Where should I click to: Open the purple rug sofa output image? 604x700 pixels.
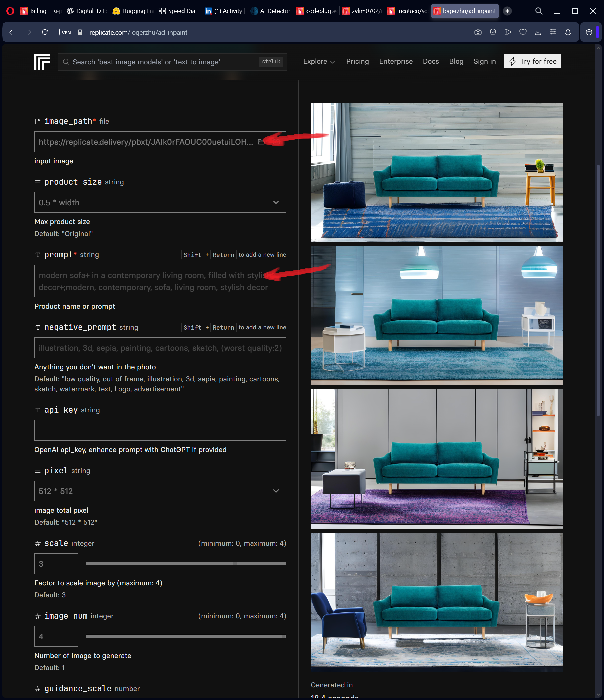click(436, 459)
